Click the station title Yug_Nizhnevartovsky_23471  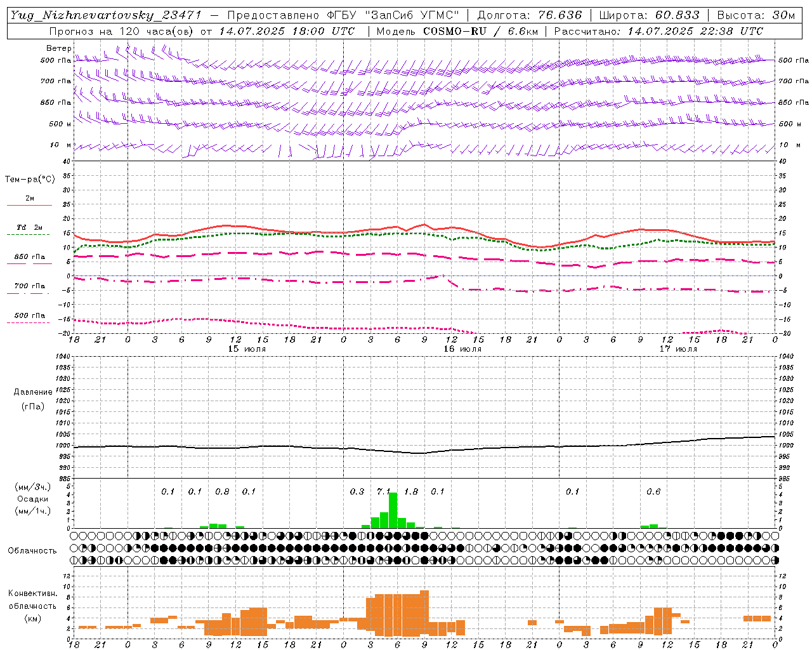tap(106, 15)
